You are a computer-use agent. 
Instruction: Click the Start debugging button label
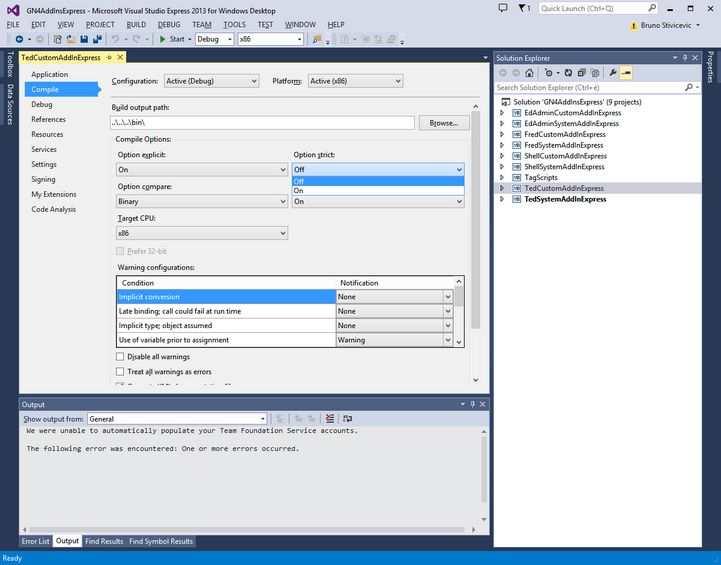[x=177, y=40]
